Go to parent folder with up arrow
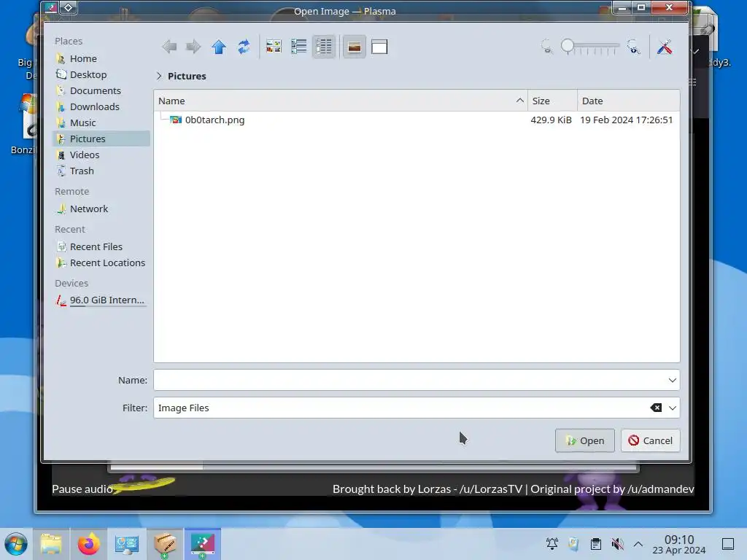Image resolution: width=747 pixels, height=560 pixels. pos(219,47)
